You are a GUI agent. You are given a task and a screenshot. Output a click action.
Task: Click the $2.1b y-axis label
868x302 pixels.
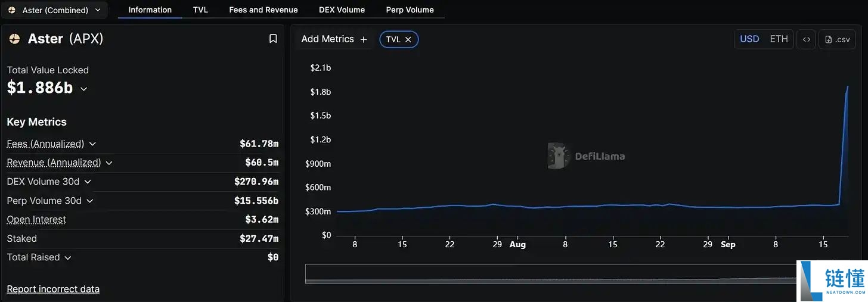click(x=321, y=68)
